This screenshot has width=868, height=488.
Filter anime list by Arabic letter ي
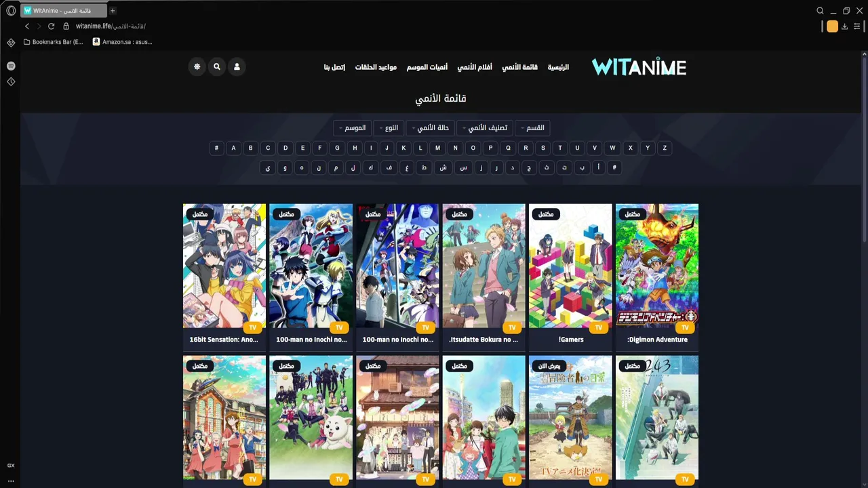pos(268,167)
